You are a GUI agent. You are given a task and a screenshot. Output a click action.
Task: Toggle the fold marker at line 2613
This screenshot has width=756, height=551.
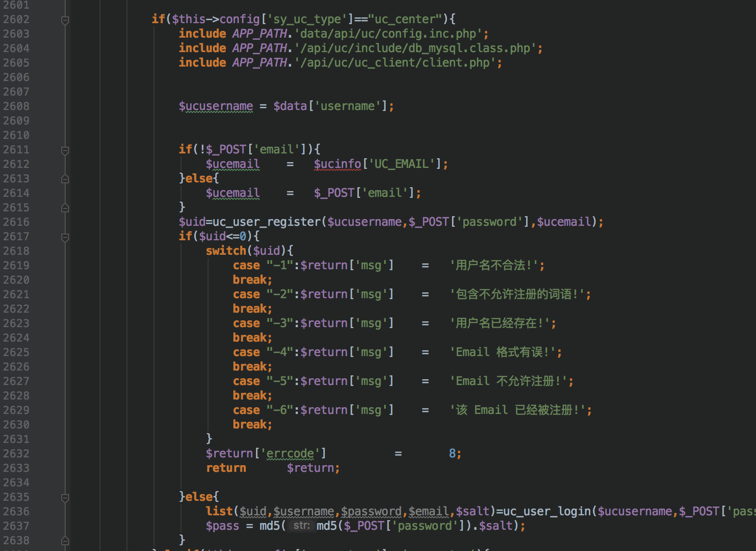point(65,179)
